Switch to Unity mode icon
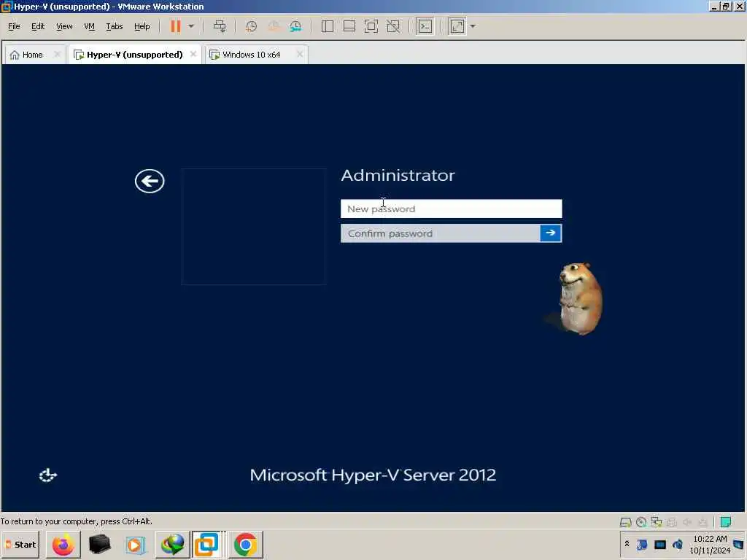747x560 pixels. click(393, 26)
